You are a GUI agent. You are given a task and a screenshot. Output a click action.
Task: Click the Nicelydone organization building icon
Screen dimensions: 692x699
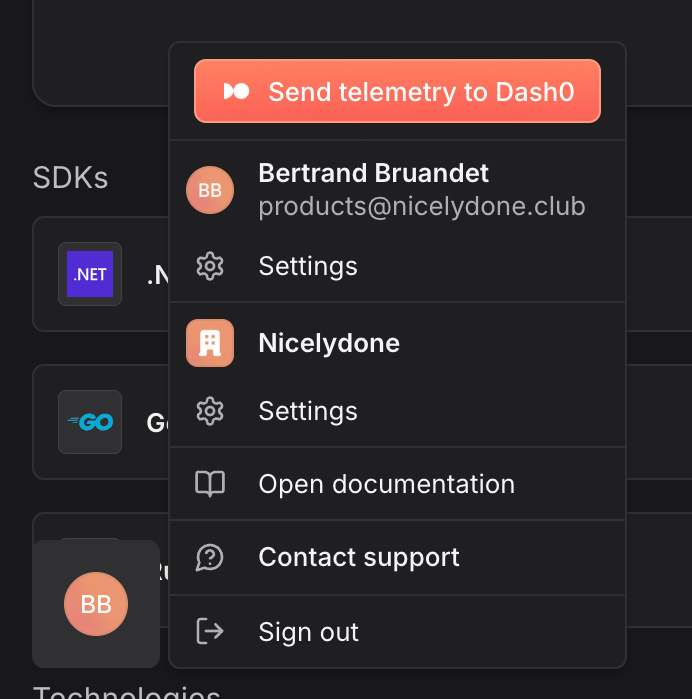[210, 343]
